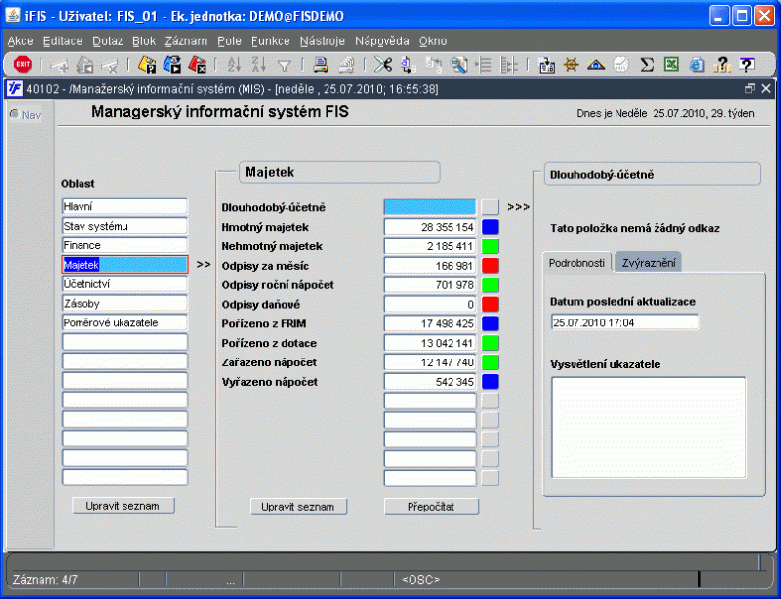
Task: Select the Finance item in Oblast list
Action: [x=124, y=245]
